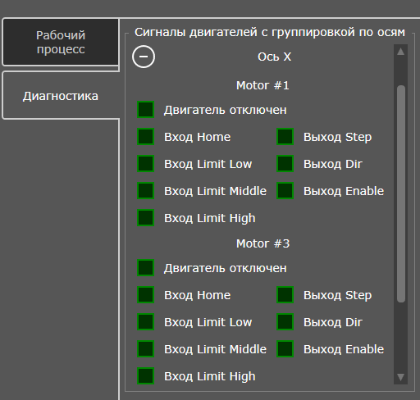This screenshot has width=420, height=400.
Task: Click the Сигналы двигателей с группировкой по осям title
Action: (270, 32)
